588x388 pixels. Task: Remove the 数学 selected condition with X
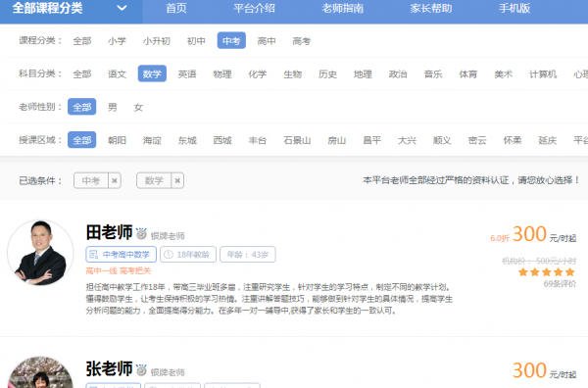pyautogui.click(x=177, y=180)
